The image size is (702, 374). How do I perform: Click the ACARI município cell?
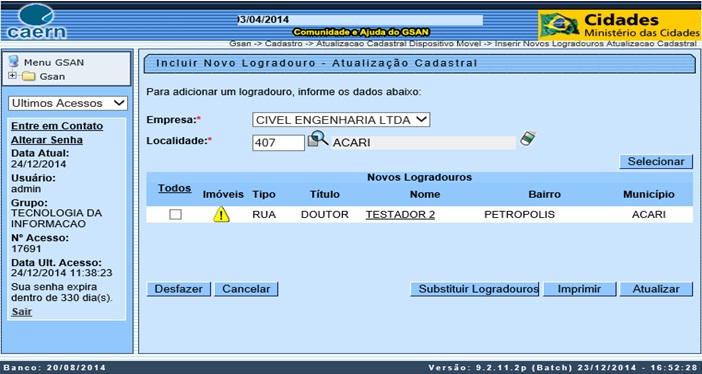(649, 215)
